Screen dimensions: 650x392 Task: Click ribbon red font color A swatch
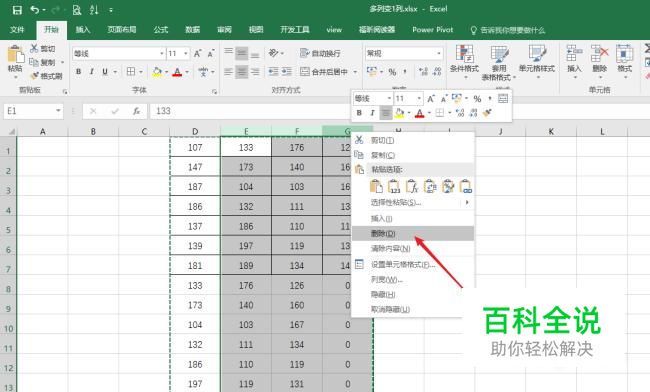click(x=177, y=72)
